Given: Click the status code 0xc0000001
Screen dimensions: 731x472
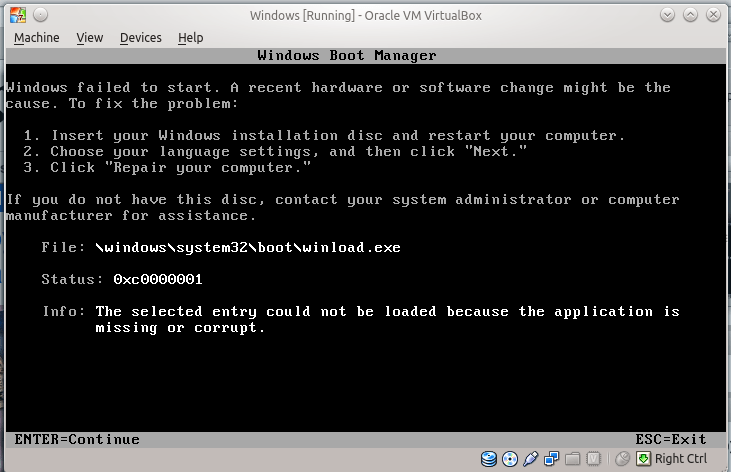Looking at the screenshot, I should pos(158,279).
